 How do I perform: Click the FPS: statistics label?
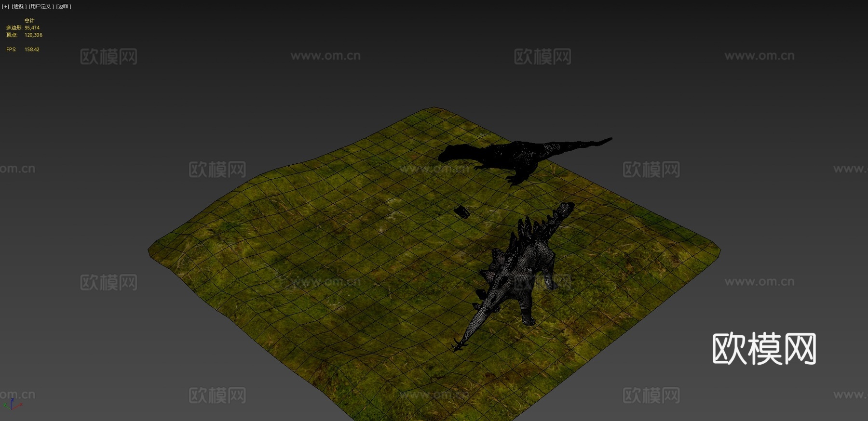11,50
